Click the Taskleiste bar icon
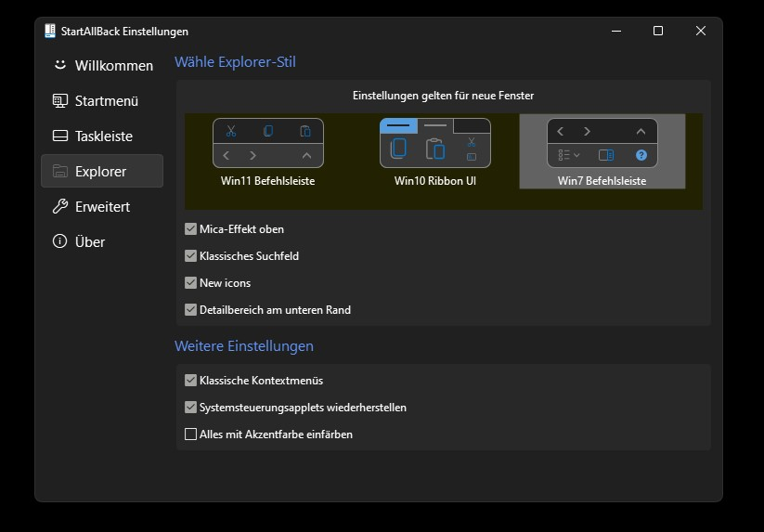The height and width of the screenshot is (532, 764). (x=60, y=136)
